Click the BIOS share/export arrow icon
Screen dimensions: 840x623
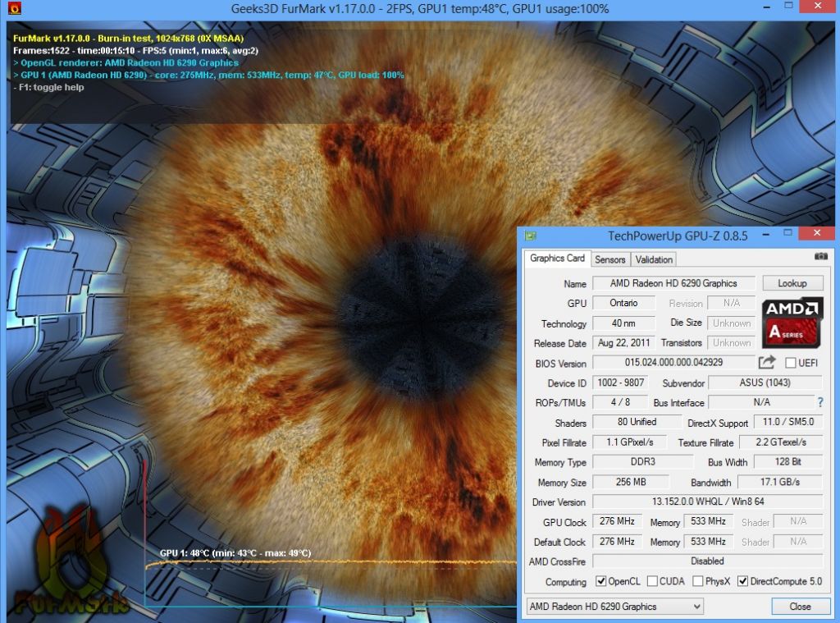click(767, 363)
